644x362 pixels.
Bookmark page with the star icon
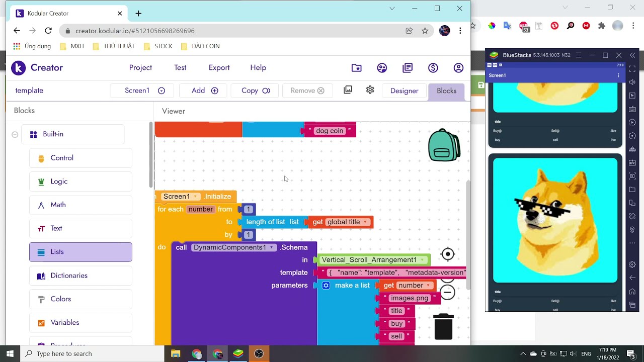pyautogui.click(x=425, y=31)
